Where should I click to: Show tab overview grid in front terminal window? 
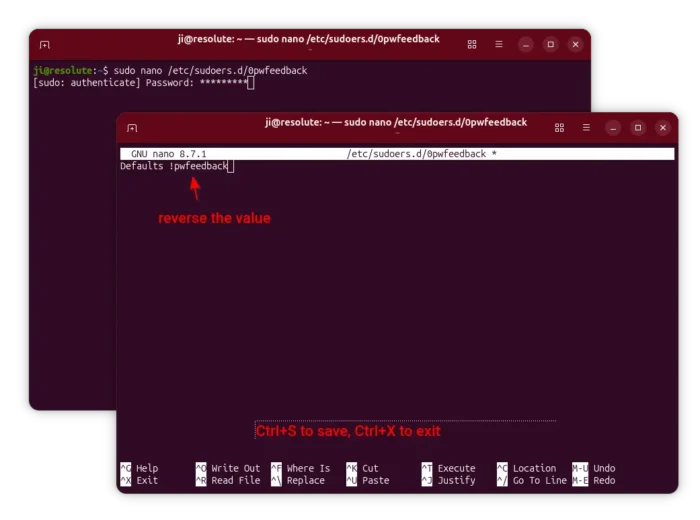click(559, 128)
